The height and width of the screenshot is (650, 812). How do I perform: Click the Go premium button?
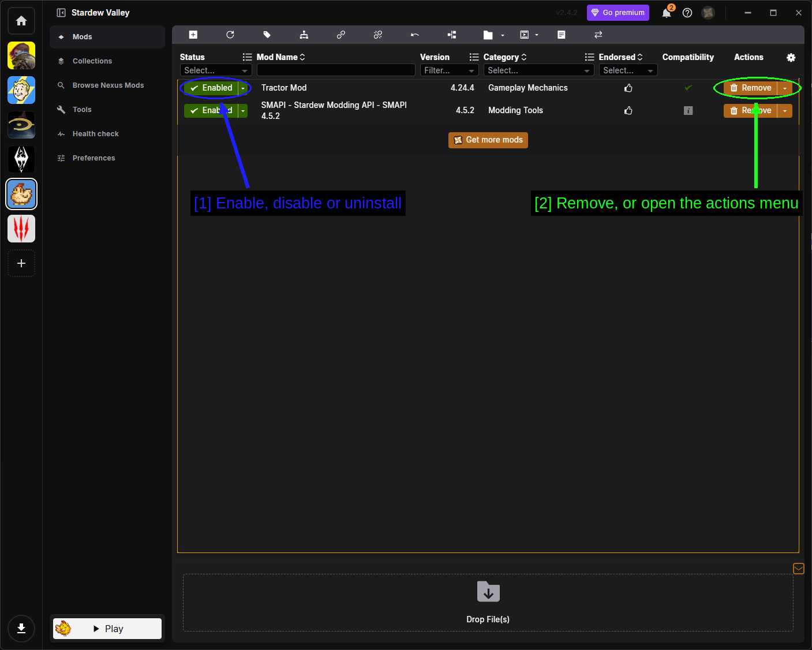coord(618,13)
